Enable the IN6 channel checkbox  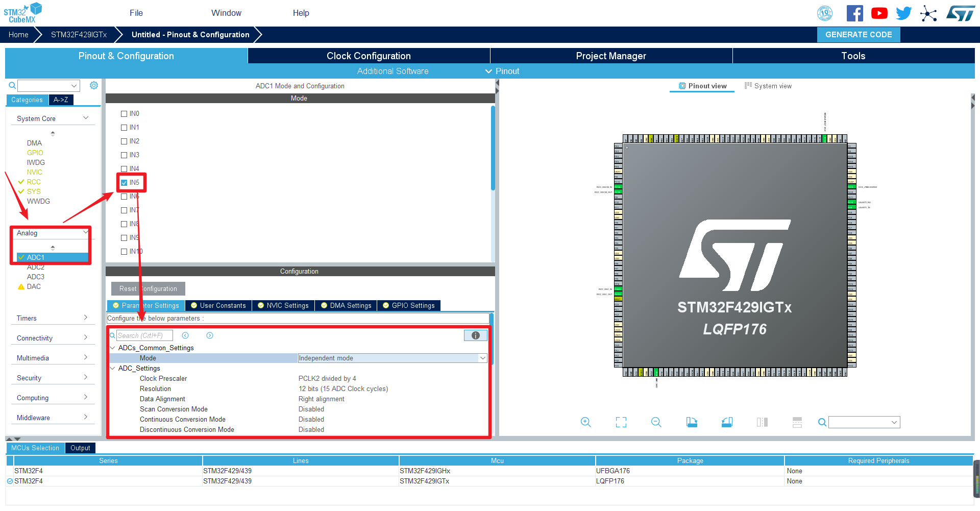(124, 197)
